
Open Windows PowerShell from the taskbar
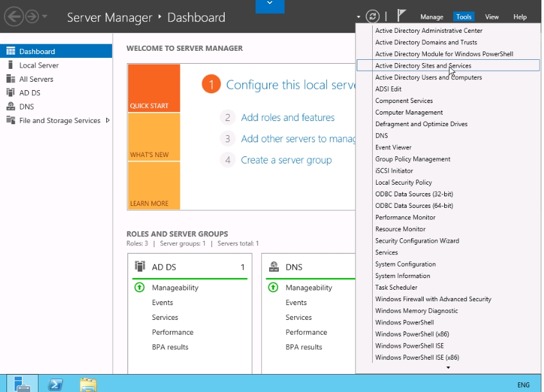click(56, 384)
